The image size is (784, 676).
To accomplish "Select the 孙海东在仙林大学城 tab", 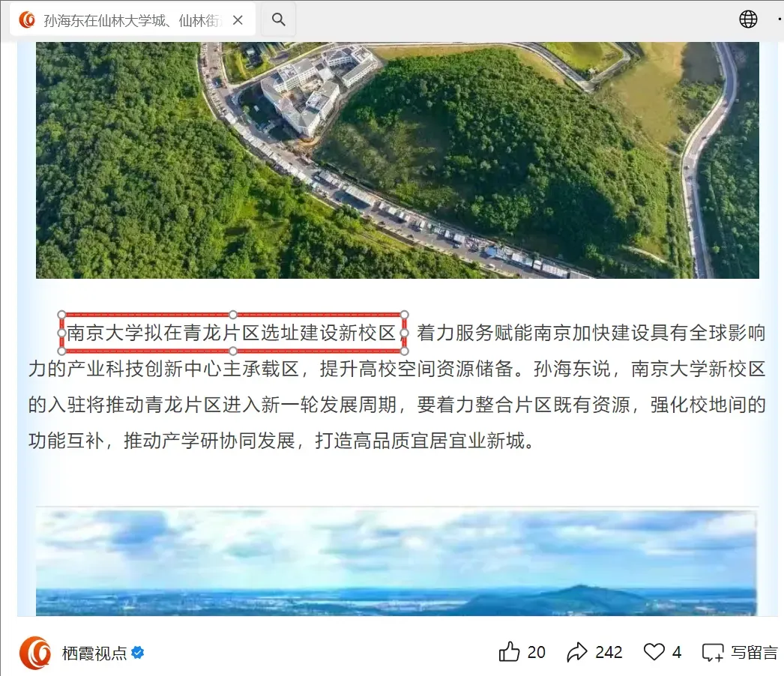I will coord(133,20).
